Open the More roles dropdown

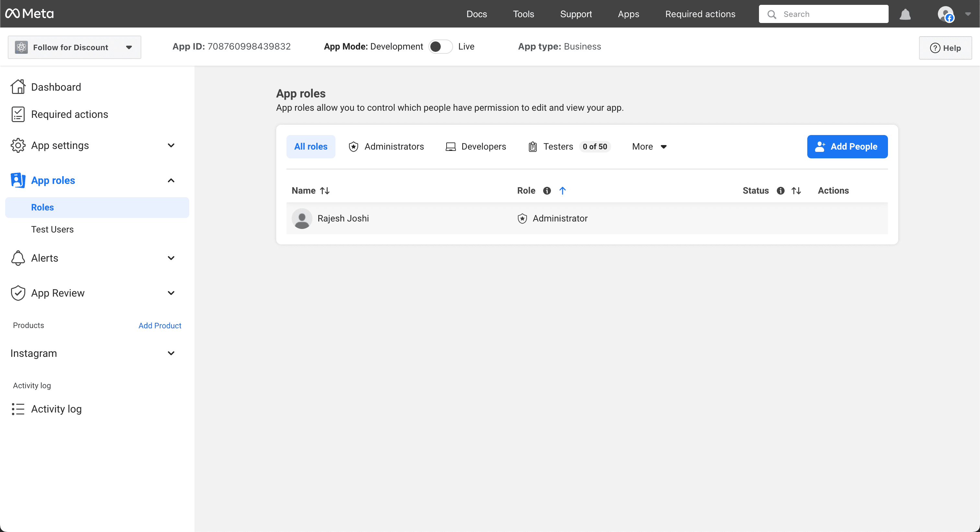[649, 147]
